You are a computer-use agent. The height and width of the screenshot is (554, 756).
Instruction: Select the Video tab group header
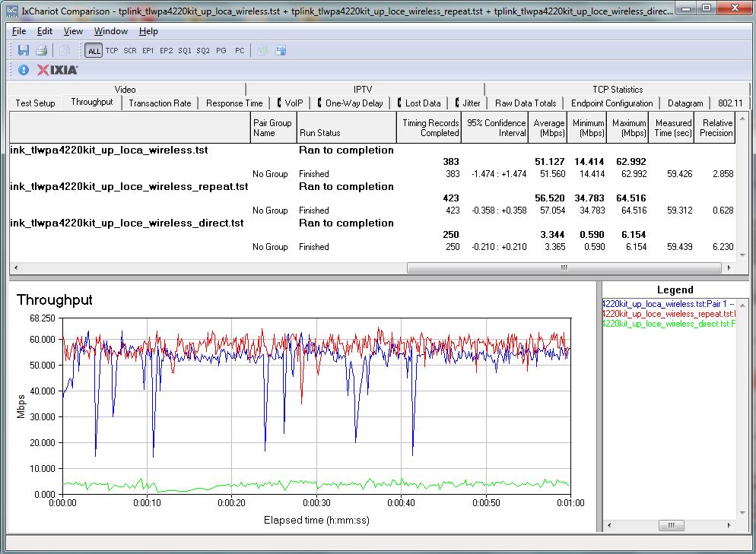pos(125,90)
